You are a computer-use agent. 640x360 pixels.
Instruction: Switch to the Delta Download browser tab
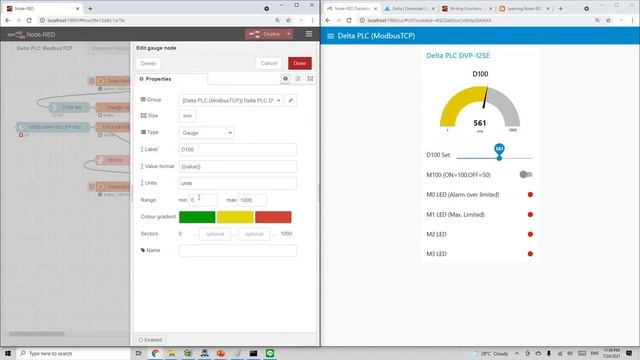pos(409,9)
